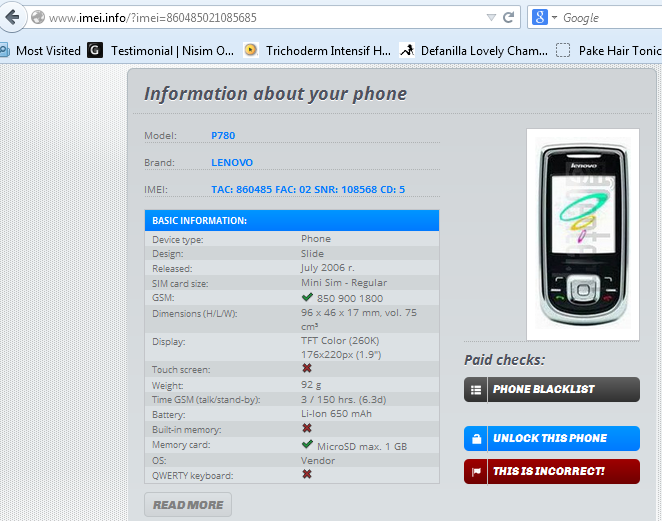Open the LENOVO brand link

[x=232, y=163]
